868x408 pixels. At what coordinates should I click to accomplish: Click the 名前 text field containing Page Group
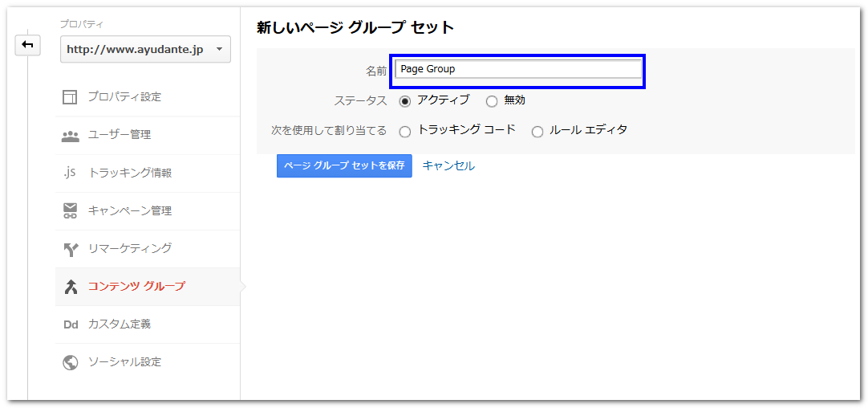[518, 70]
